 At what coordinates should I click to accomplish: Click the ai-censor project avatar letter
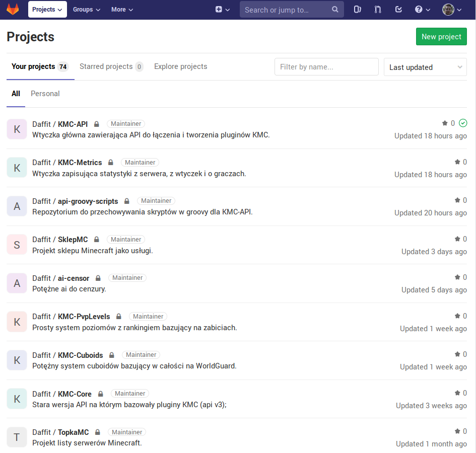17,283
